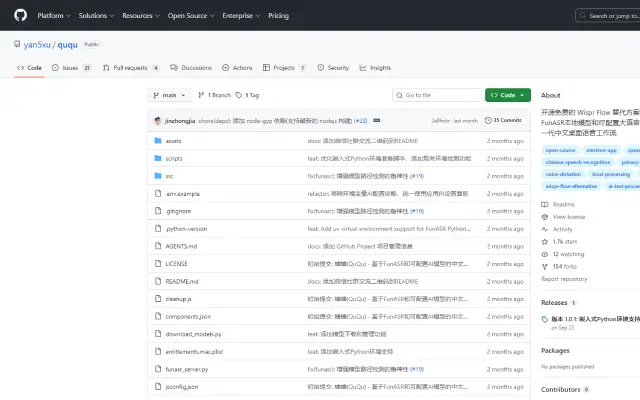This screenshot has width=640, height=400.
Task: Open the jsconfig.json file
Action: point(182,387)
